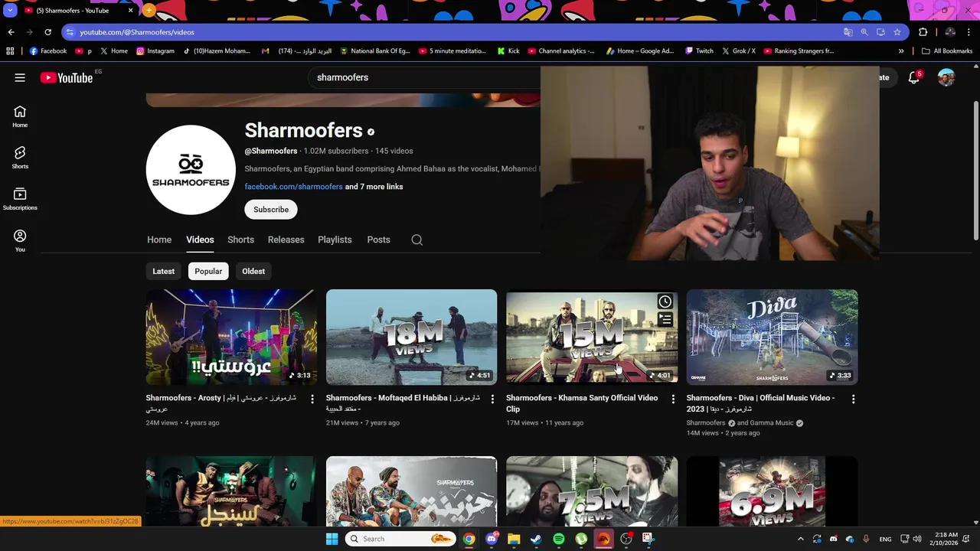Search within the channel using the magnifier icon

click(x=416, y=240)
